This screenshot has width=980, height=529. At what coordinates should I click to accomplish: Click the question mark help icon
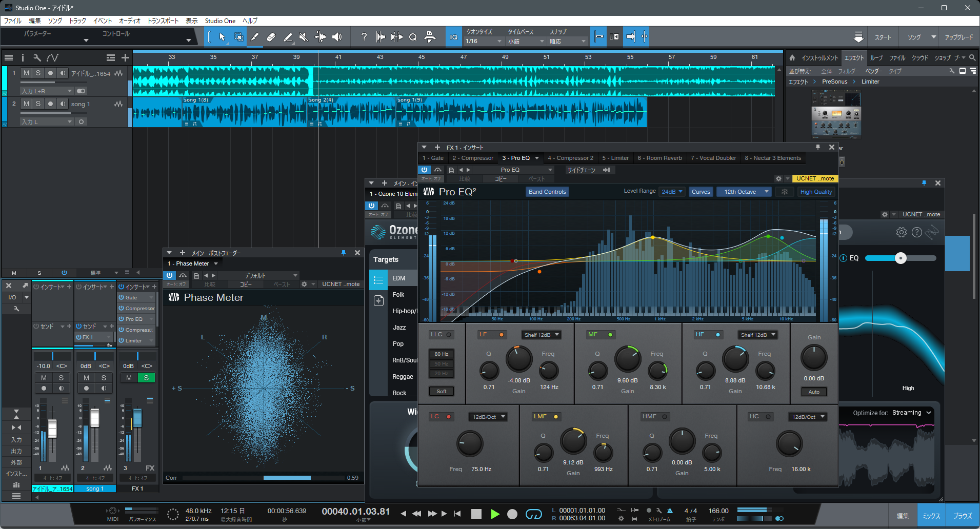coord(364,37)
